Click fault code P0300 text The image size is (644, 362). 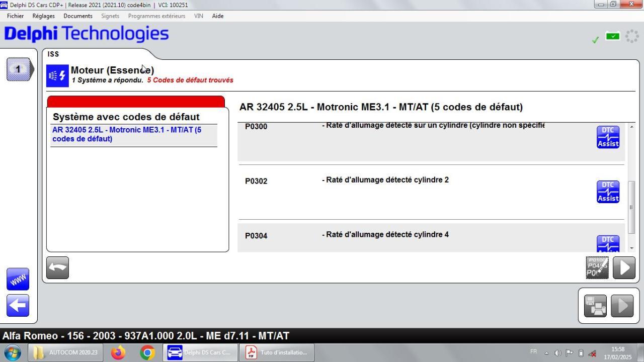(256, 127)
